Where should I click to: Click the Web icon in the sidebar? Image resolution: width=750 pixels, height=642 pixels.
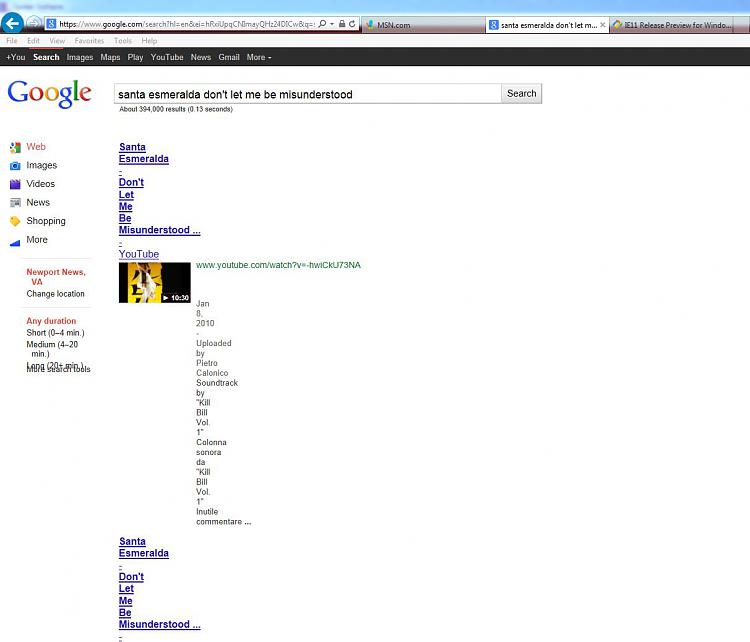point(15,147)
